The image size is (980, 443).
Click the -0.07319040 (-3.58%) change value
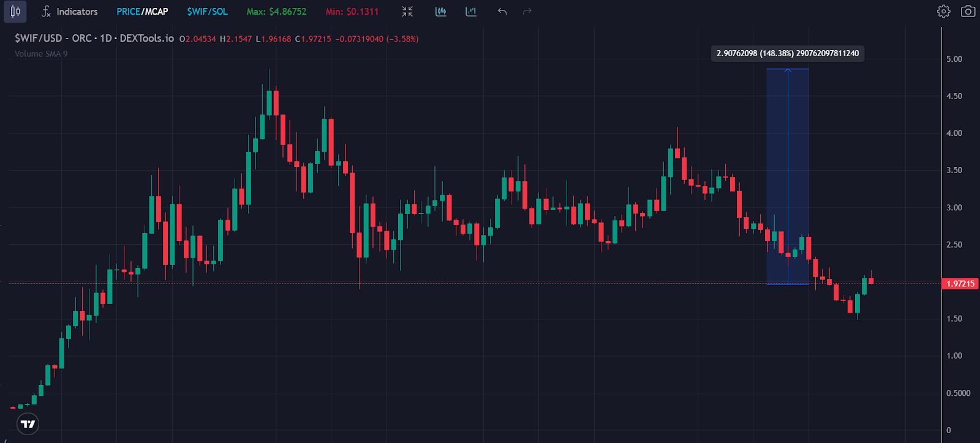click(377, 39)
